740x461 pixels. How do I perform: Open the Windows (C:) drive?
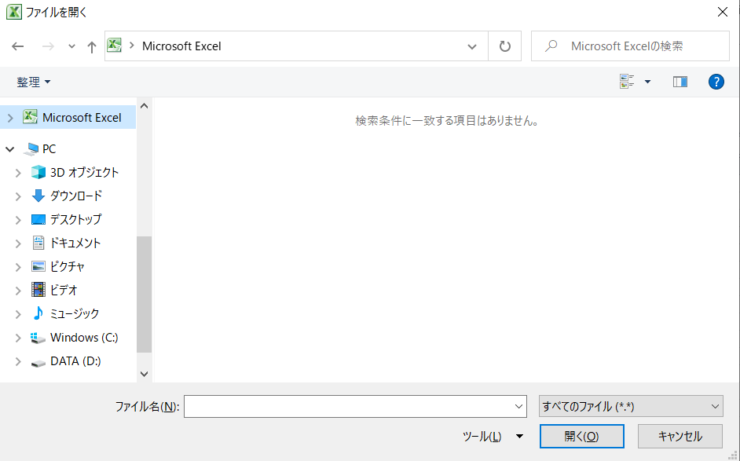[84, 338]
